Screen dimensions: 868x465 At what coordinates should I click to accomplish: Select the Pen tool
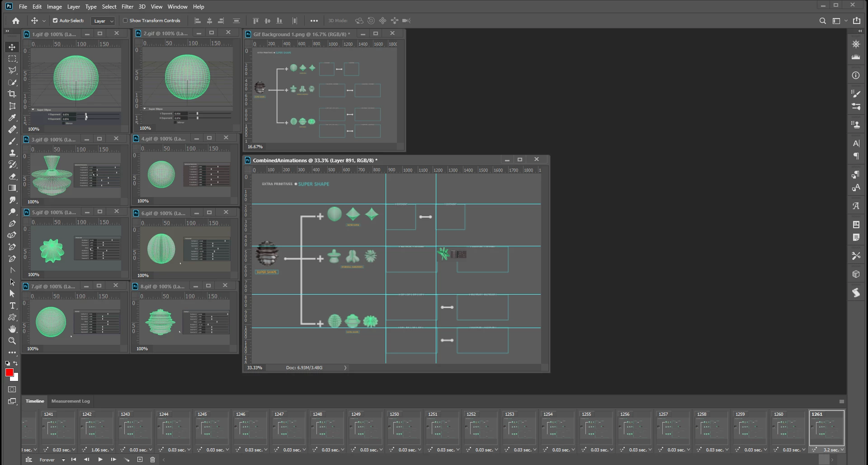pos(12,223)
